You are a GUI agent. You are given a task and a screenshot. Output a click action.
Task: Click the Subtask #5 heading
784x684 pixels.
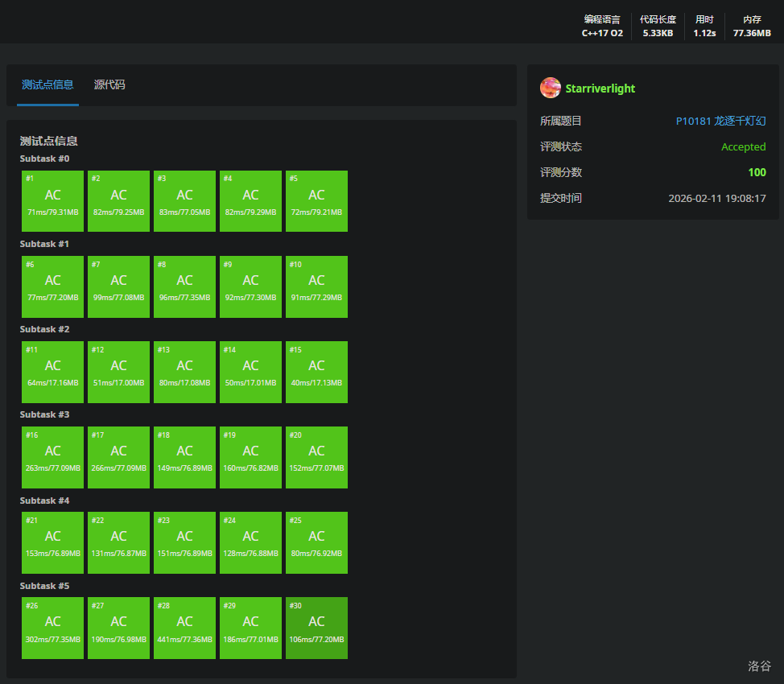click(x=45, y=586)
